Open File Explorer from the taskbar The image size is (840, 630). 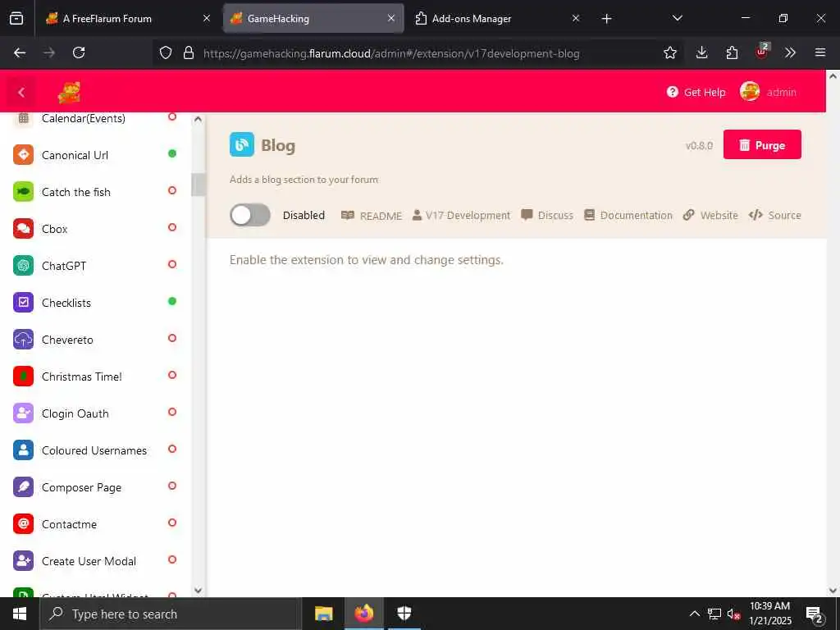323,614
